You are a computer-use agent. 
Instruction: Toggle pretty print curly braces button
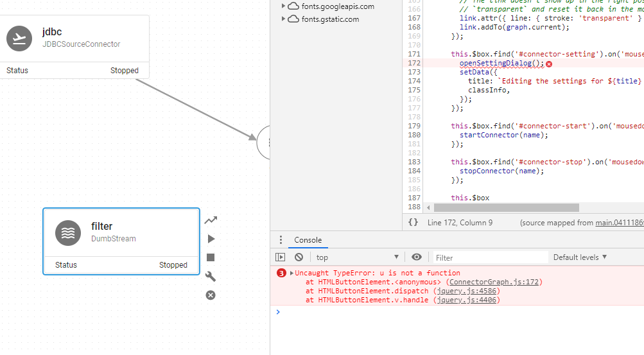[x=413, y=223]
